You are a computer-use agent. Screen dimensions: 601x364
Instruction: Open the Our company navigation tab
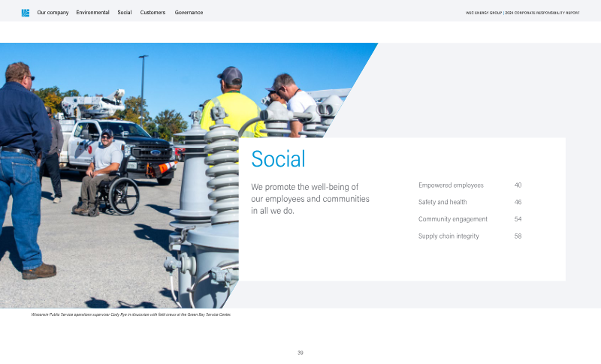pyautogui.click(x=53, y=13)
